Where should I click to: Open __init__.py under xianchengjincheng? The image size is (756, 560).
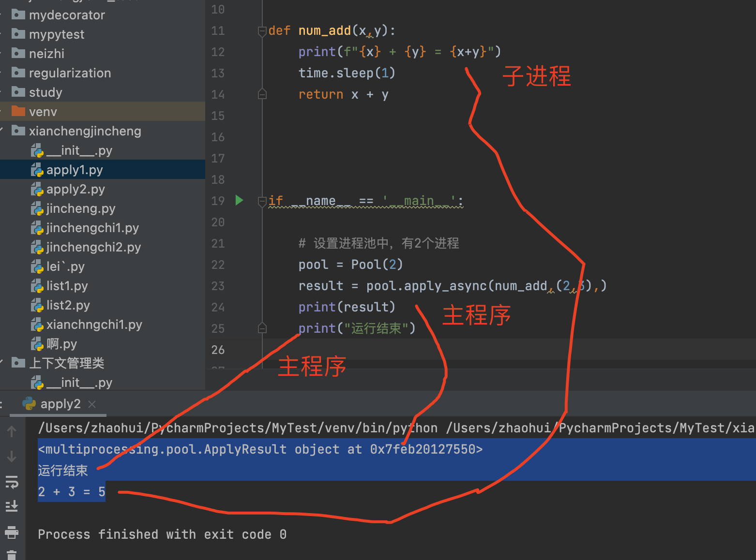point(79,150)
